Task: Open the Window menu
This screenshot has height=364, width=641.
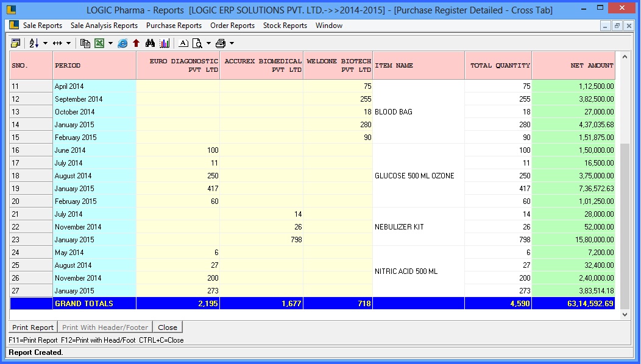Action: click(329, 26)
